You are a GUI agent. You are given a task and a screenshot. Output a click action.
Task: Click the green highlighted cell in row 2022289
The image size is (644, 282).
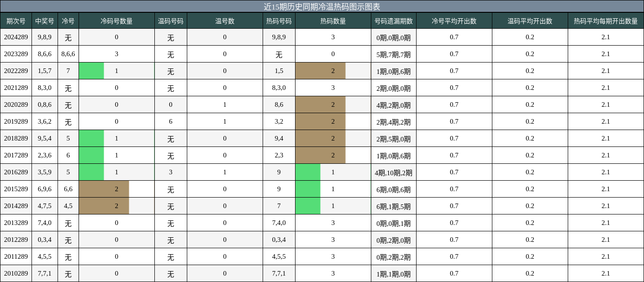91,71
